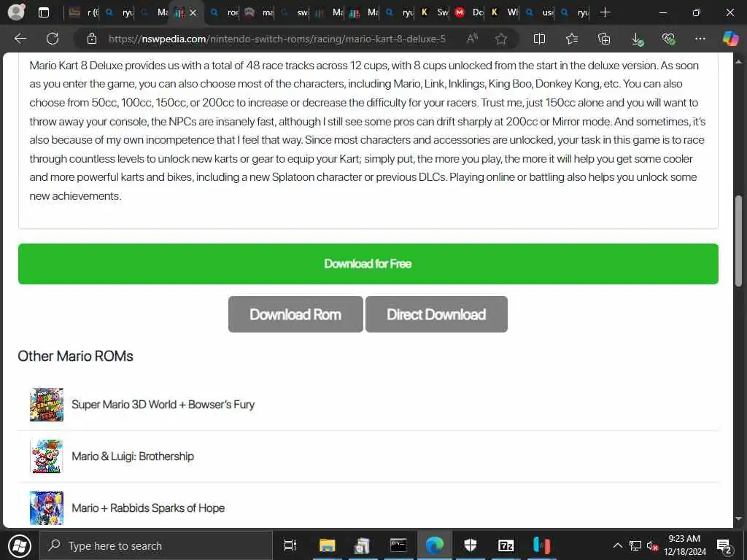Open Mario & Luigi: Brothership link
The height and width of the screenshot is (560, 747).
(133, 456)
